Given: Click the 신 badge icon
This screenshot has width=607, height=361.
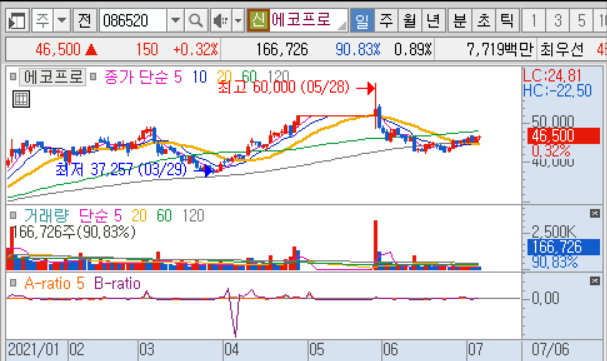Looking at the screenshot, I should click(258, 20).
